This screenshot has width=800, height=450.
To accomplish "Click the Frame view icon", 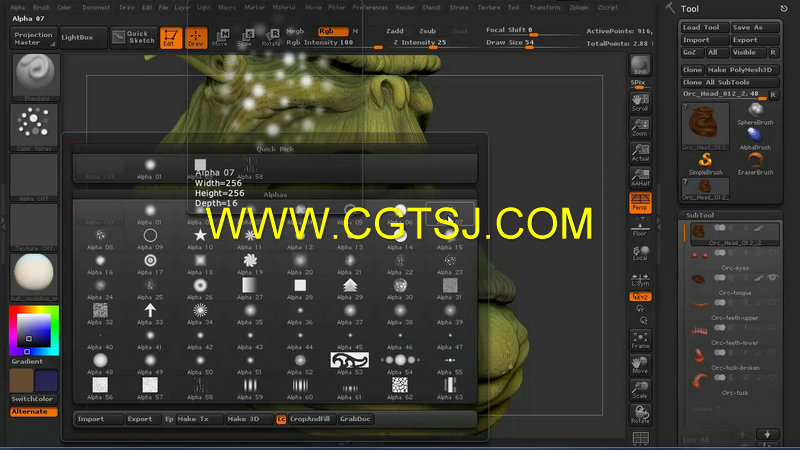I will click(640, 340).
